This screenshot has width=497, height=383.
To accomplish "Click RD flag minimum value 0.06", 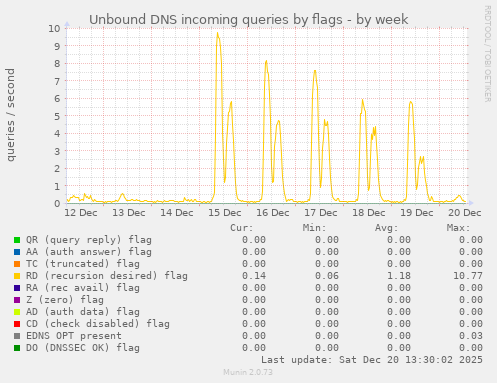I will [327, 276].
